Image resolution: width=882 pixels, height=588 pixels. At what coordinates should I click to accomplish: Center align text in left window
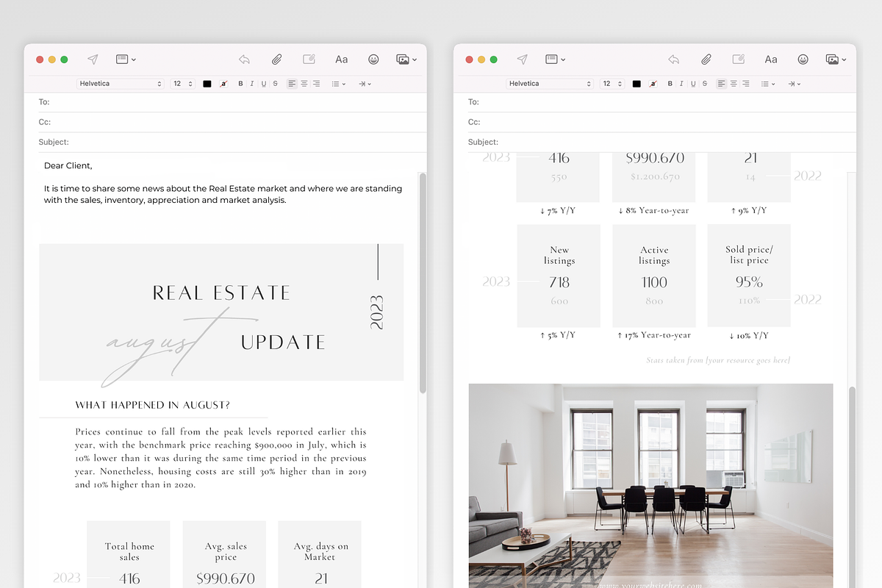pos(304,84)
